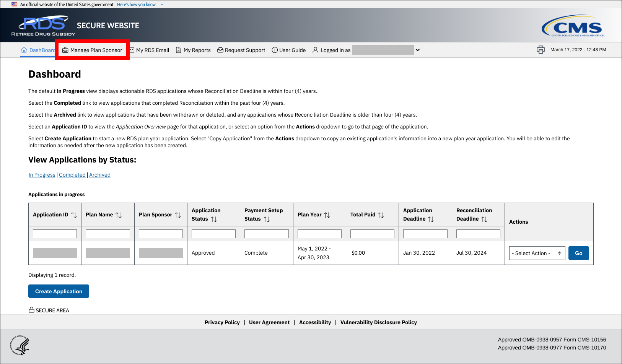Click the Plan Sponsor filter field
This screenshot has width=622, height=364.
[161, 234]
